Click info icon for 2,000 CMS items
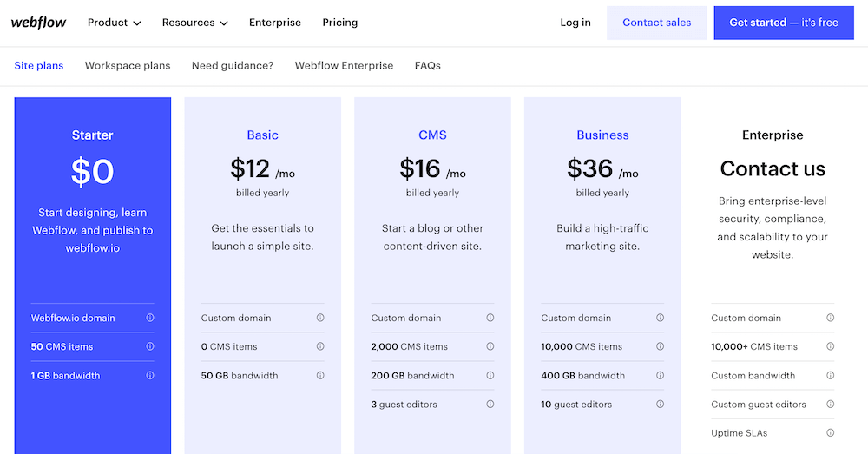868x454 pixels. [490, 346]
